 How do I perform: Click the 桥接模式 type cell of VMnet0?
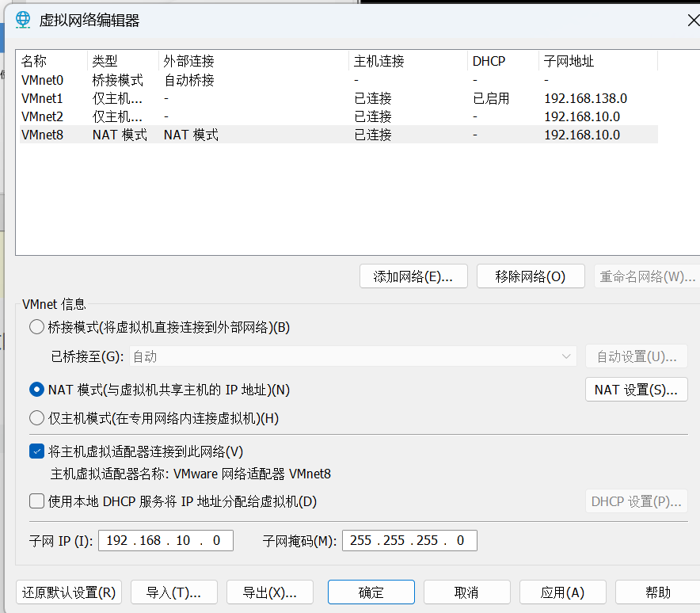117,80
